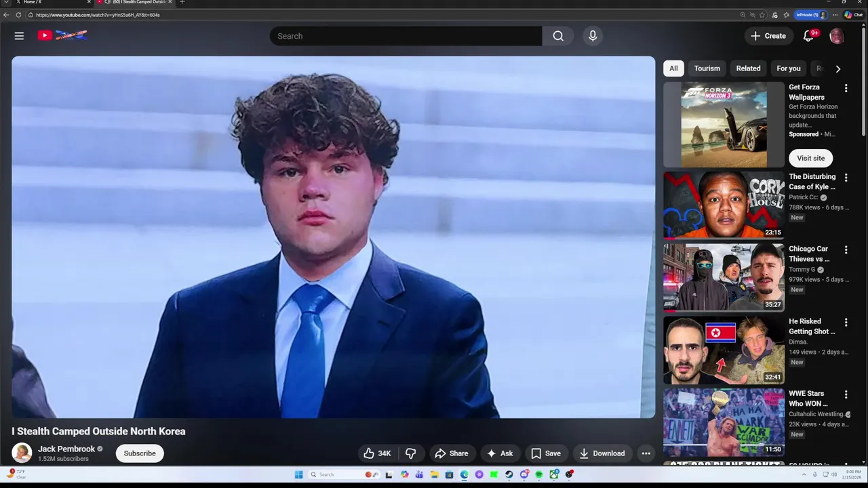Click Visit site on Forza ad

tap(810, 158)
